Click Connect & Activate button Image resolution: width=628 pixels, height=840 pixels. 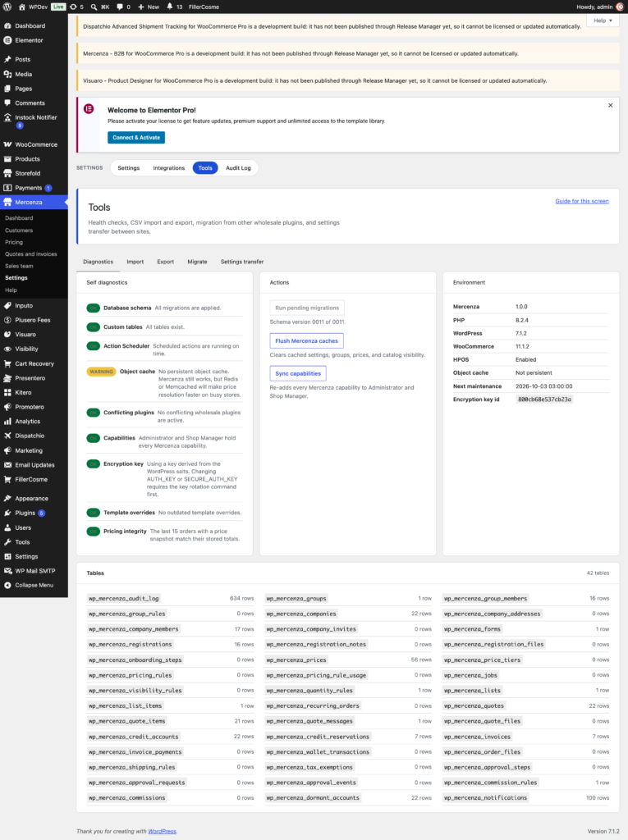pyautogui.click(x=136, y=138)
